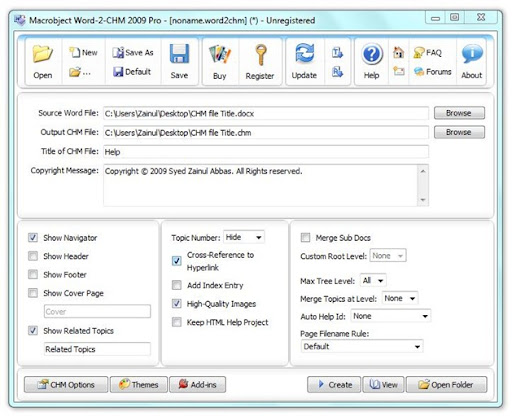Click the mail envelope icon below the house

[x=398, y=71]
